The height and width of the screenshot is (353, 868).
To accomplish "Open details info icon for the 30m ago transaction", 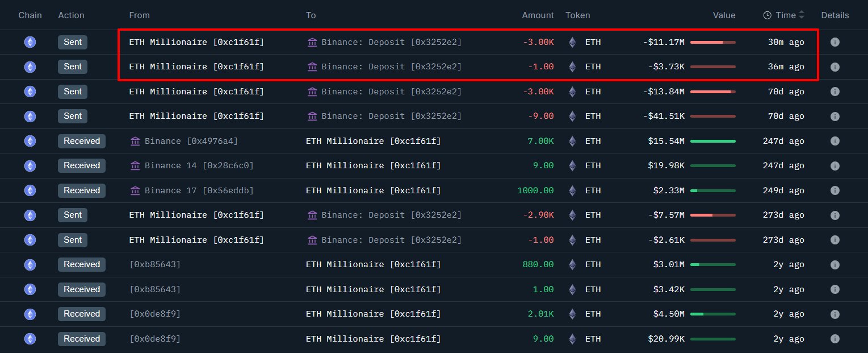I will tap(835, 42).
